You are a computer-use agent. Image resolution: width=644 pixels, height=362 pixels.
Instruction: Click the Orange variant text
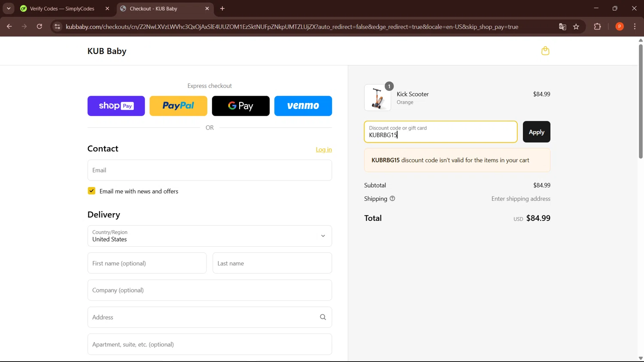[x=405, y=102]
